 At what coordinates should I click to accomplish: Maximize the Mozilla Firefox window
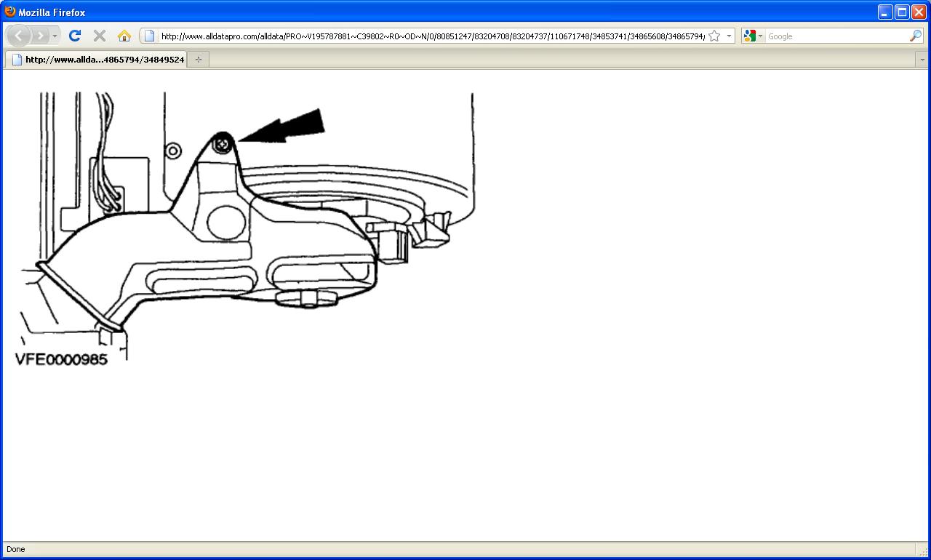(902, 12)
